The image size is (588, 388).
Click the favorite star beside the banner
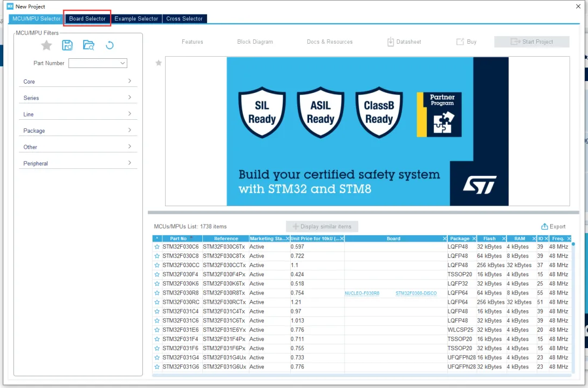[x=159, y=63]
